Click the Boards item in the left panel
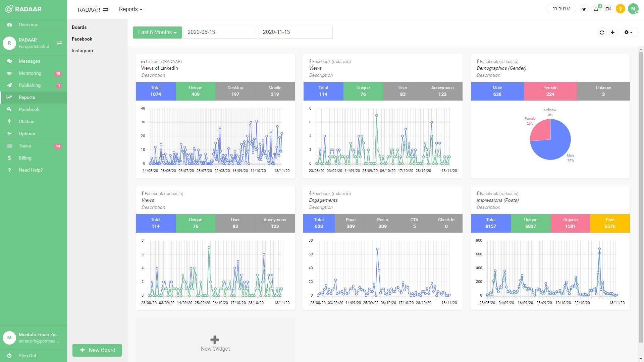Viewport: 644px width, 362px height. point(79,27)
